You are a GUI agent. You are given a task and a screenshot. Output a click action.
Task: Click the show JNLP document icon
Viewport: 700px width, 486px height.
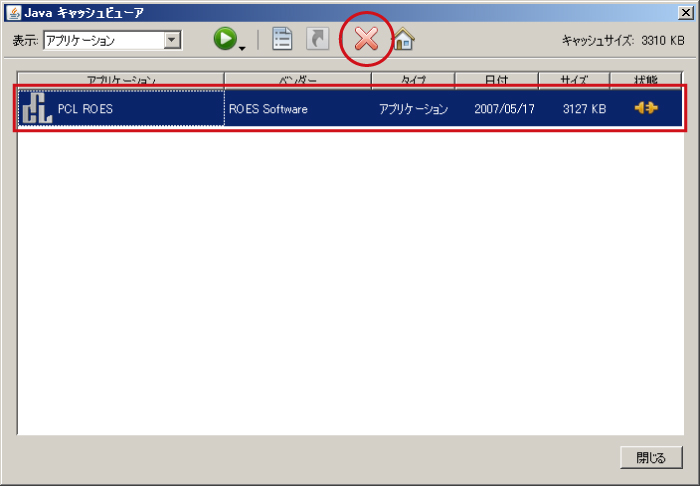(282, 40)
